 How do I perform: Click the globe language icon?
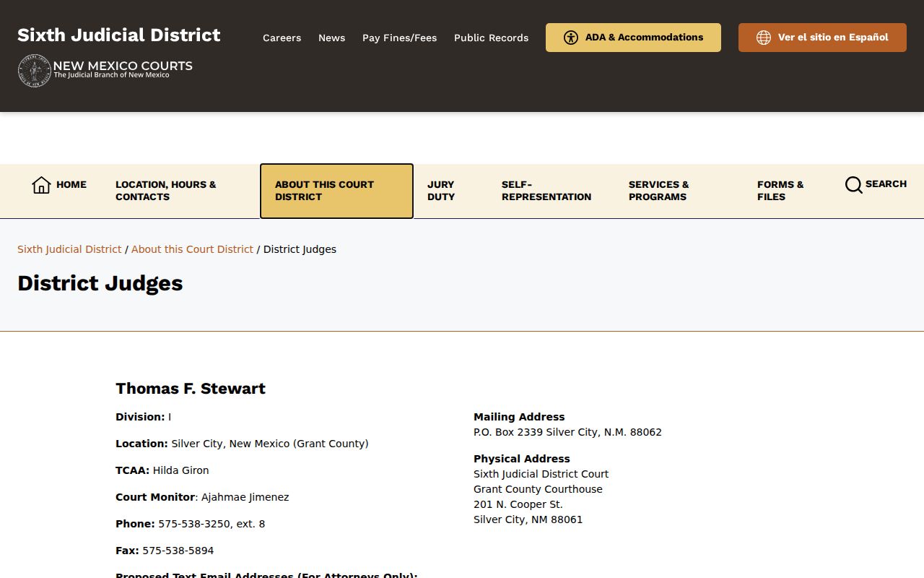(x=764, y=38)
